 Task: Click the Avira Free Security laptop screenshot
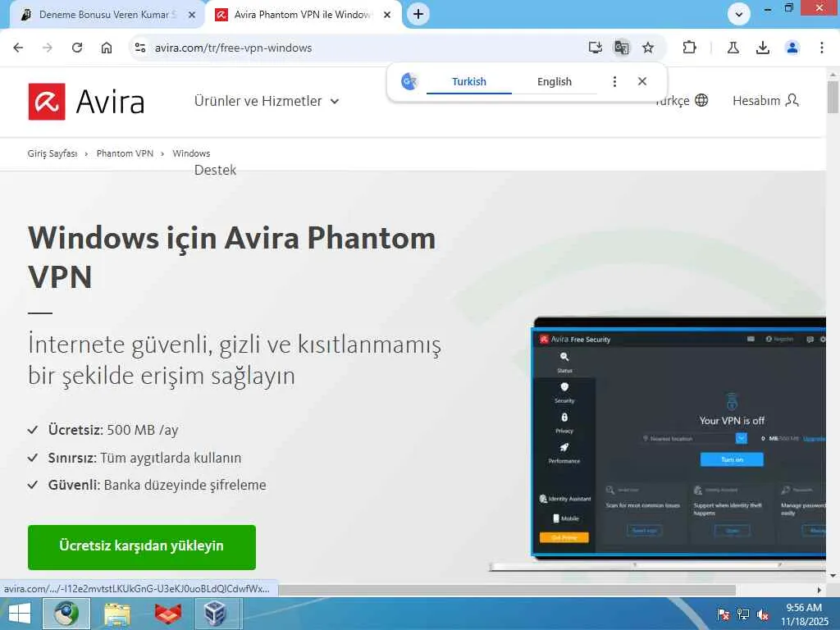pos(678,440)
